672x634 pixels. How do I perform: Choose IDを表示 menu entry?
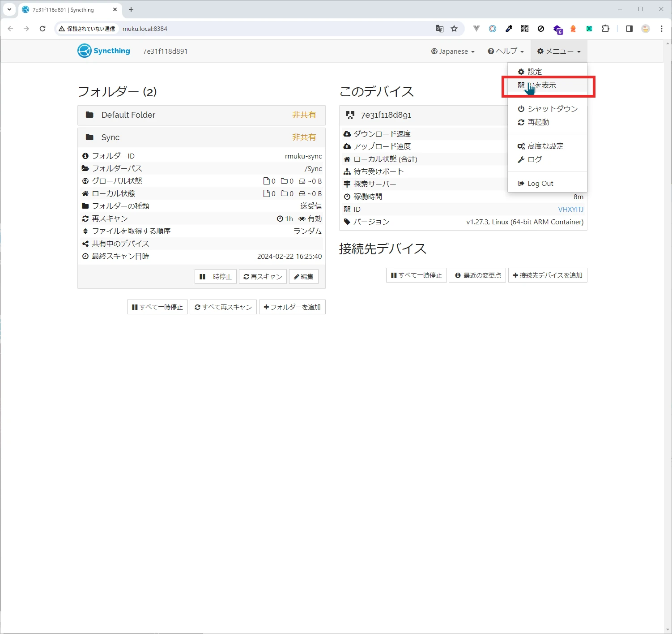coord(547,85)
